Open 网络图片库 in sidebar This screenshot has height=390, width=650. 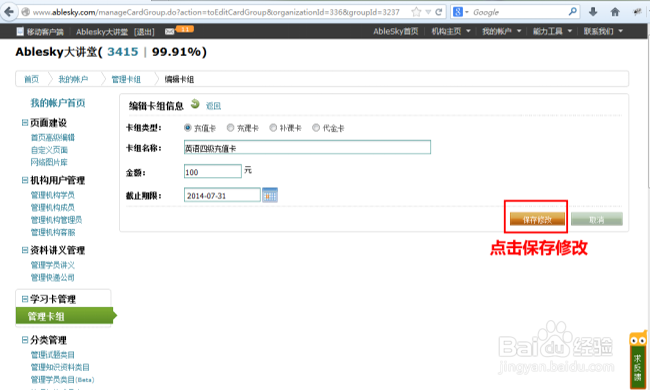click(49, 162)
